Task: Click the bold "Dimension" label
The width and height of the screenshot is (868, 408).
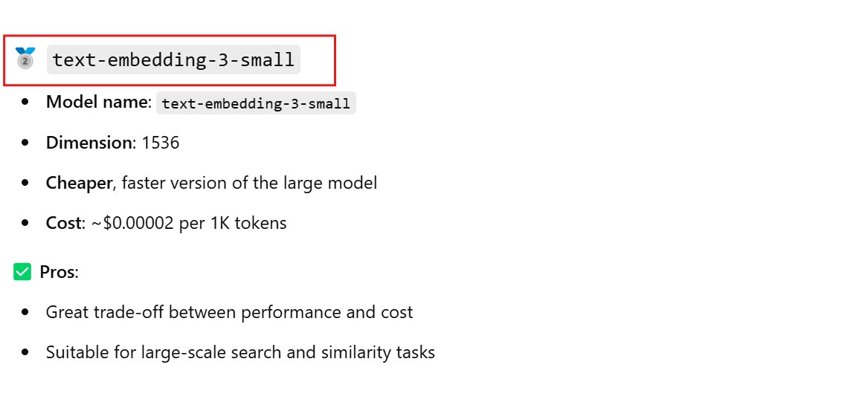Action: (89, 143)
